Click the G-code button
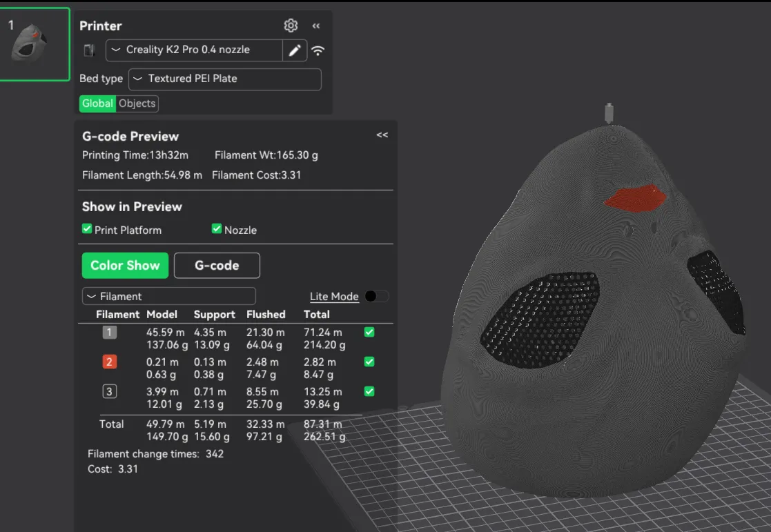This screenshot has height=532, width=771. (217, 266)
